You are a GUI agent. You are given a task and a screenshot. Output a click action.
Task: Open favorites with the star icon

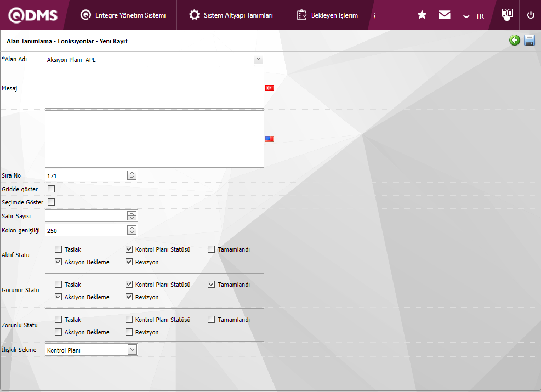[x=422, y=15]
